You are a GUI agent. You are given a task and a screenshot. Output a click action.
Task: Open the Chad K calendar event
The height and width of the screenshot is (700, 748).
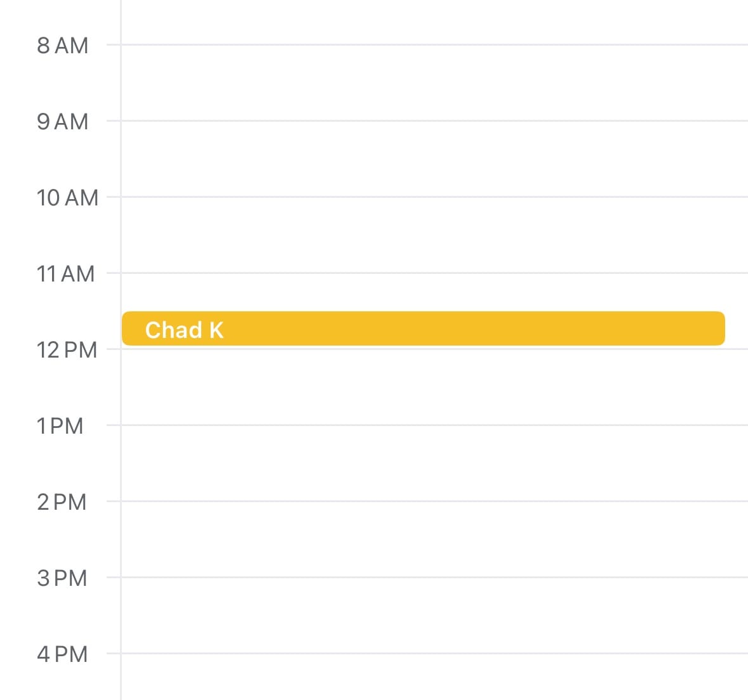coord(423,328)
